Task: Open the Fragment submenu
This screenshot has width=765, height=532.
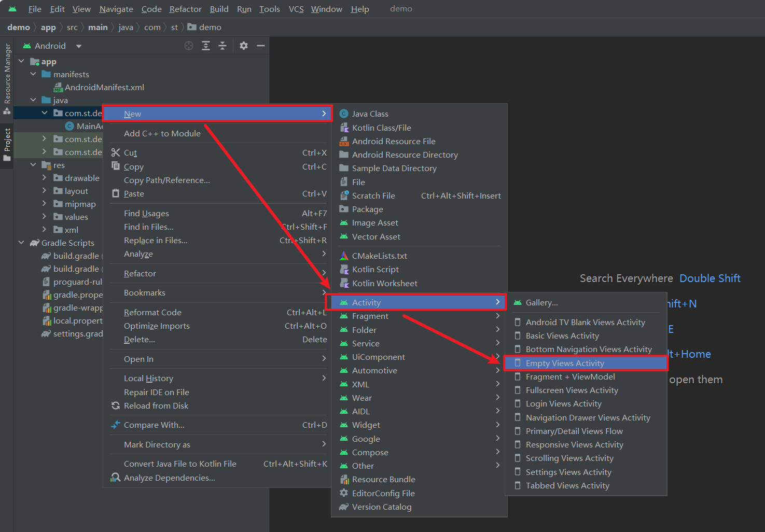Action: [419, 316]
